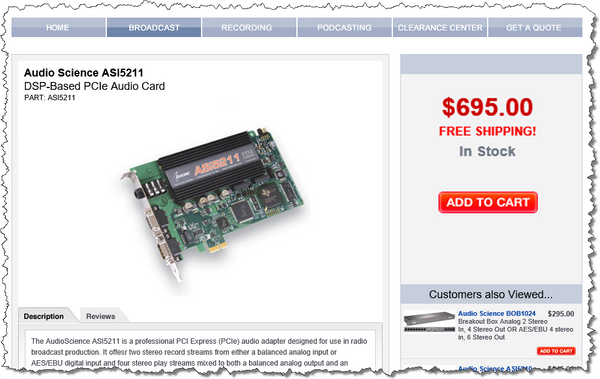
Task: Open the PODCASTING navigation tab
Action: click(344, 28)
